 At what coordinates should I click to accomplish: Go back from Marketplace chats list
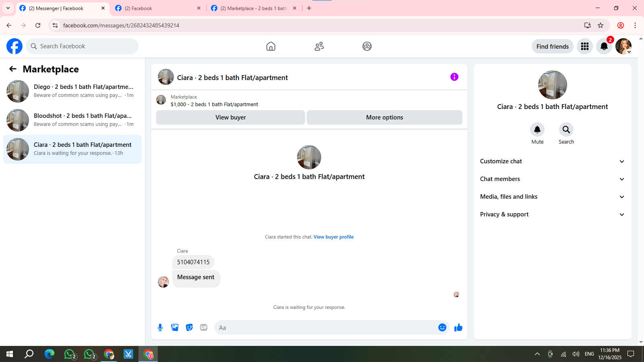point(13,69)
